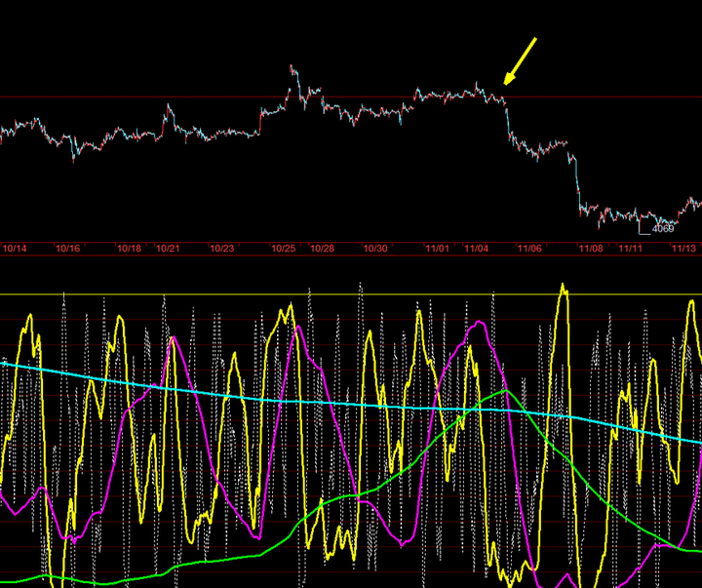This screenshot has height=588, width=702.
Task: Click the 11/08 date label
Action: click(591, 249)
